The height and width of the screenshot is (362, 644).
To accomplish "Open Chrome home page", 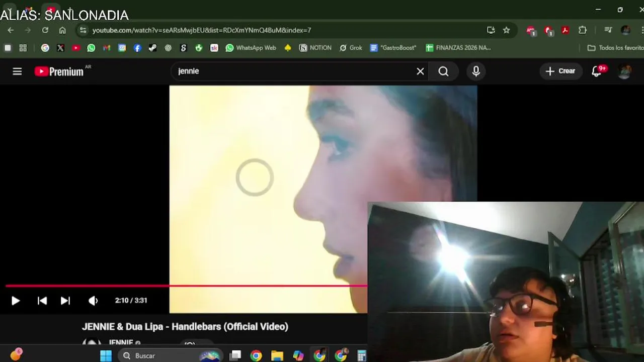I will 62,30.
